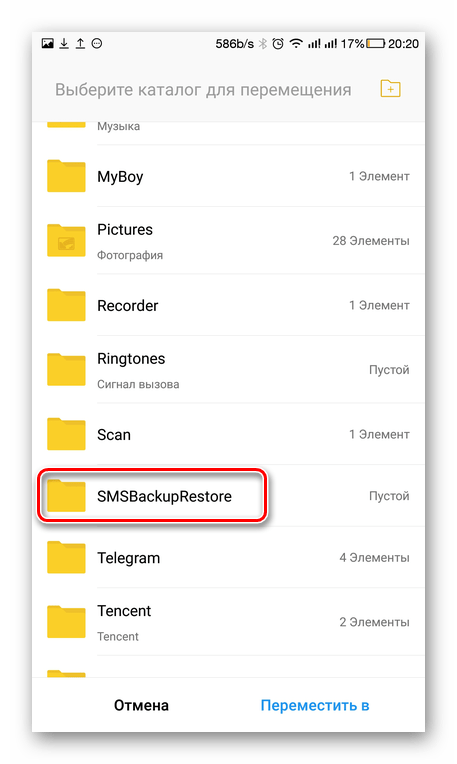Tap the Отмена button
The height and width of the screenshot is (764, 457).
(x=141, y=705)
